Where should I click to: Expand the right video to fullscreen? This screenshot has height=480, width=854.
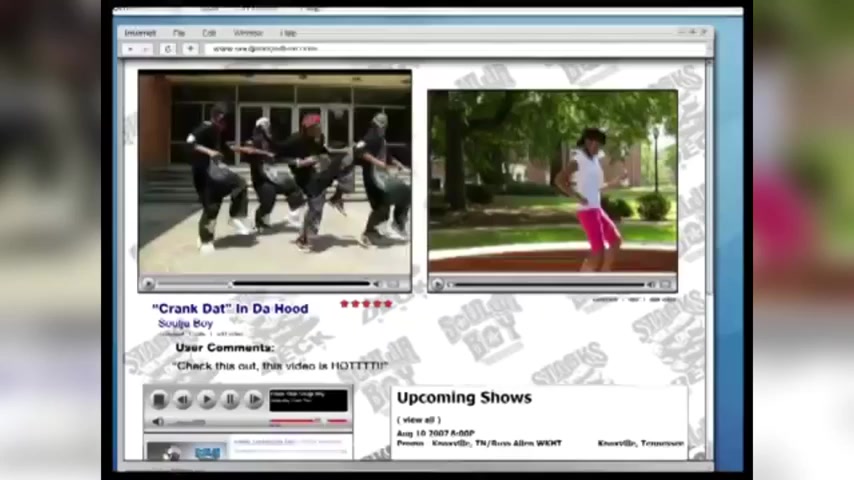click(666, 284)
